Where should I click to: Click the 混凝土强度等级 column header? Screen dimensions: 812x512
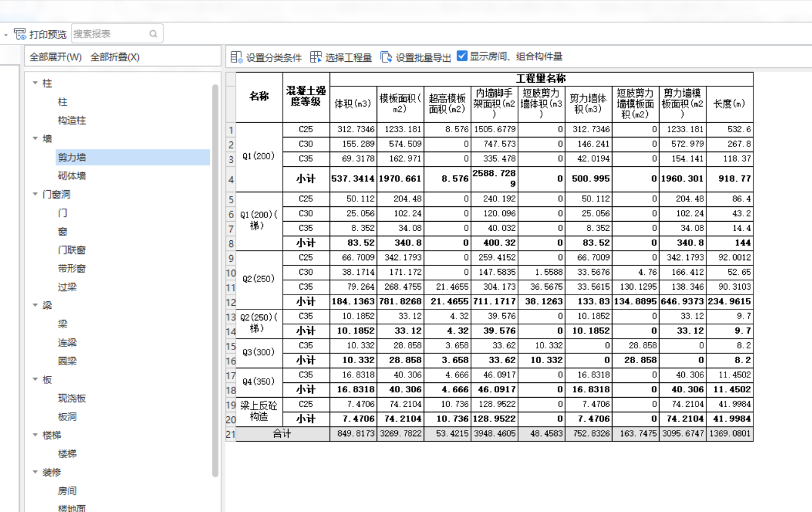306,97
